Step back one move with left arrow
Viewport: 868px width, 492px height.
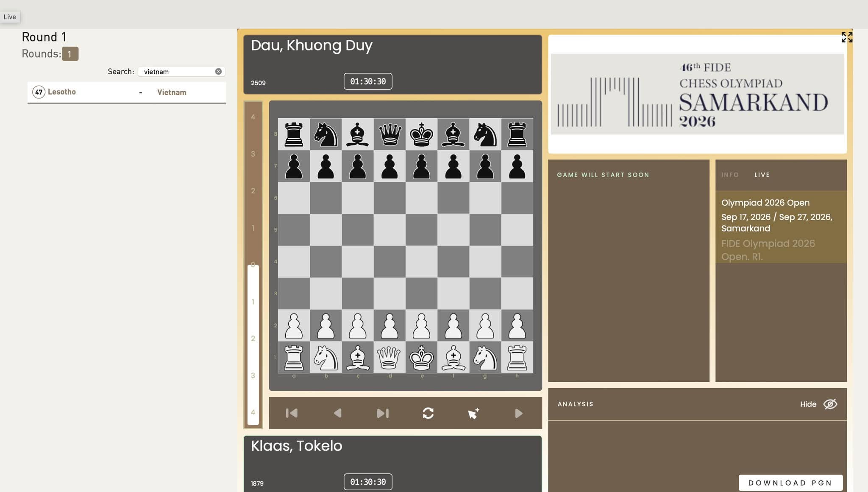pyautogui.click(x=337, y=413)
